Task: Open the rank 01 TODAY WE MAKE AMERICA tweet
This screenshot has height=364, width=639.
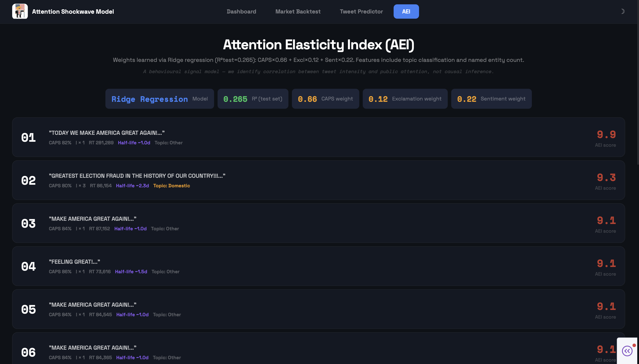Action: pyautogui.click(x=107, y=133)
